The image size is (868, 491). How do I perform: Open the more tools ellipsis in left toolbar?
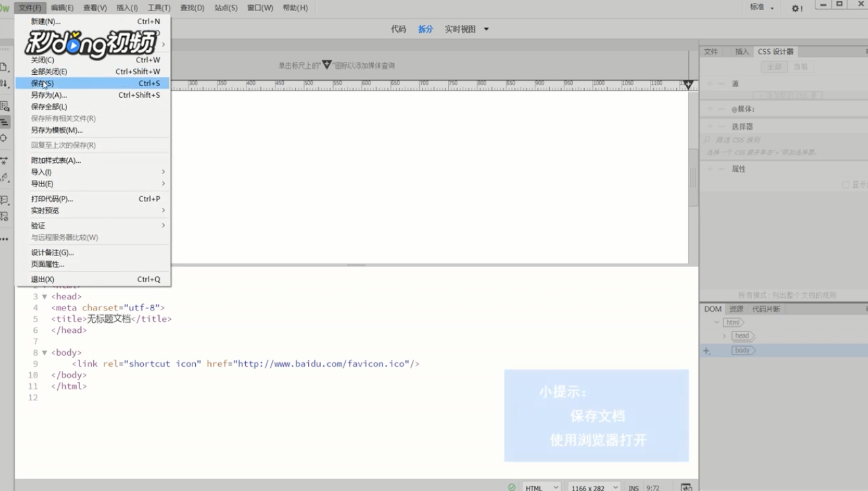(4, 239)
